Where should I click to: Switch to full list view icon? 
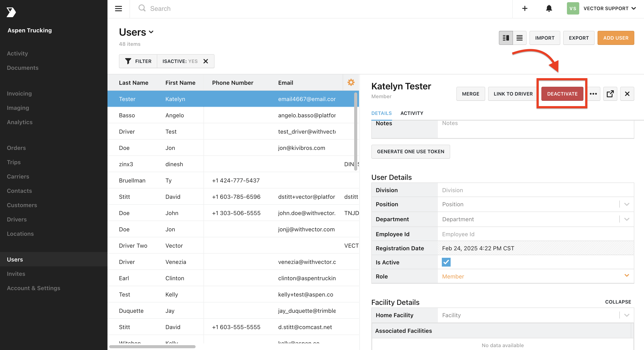[520, 38]
